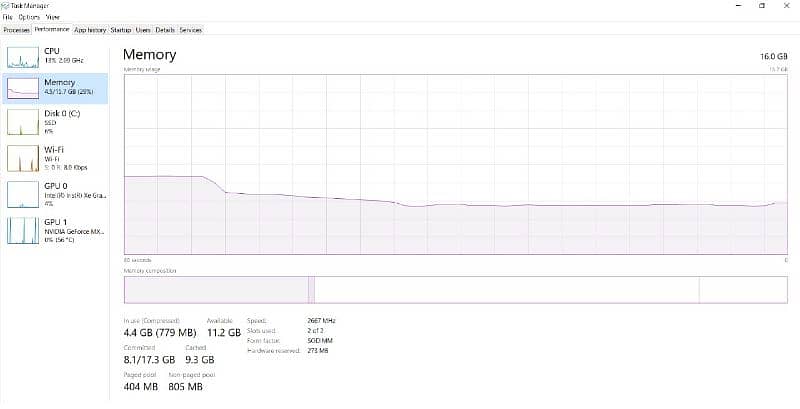Open the GPU 0 Intel graphics thumbnail

22,193
